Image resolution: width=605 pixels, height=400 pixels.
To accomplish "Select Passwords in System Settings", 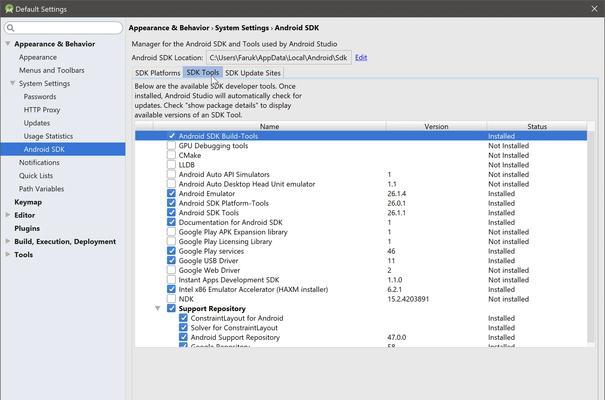I will coord(40,96).
